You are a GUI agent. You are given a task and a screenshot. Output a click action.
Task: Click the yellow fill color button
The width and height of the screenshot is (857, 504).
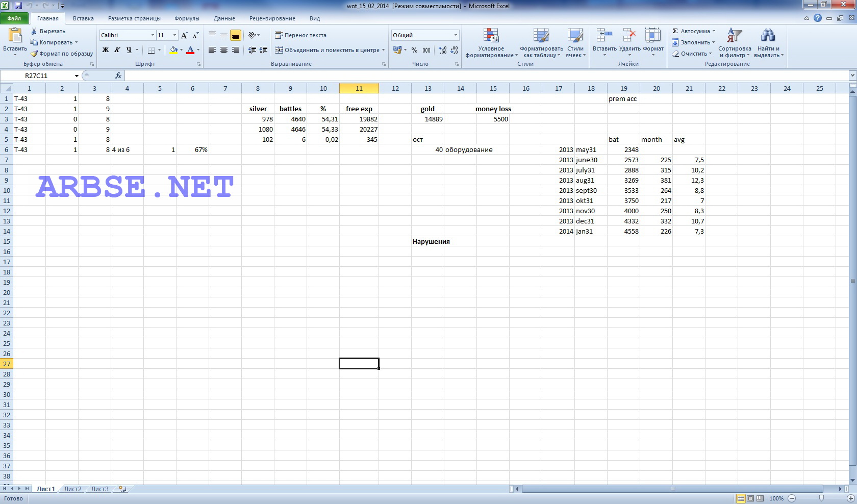click(x=173, y=50)
